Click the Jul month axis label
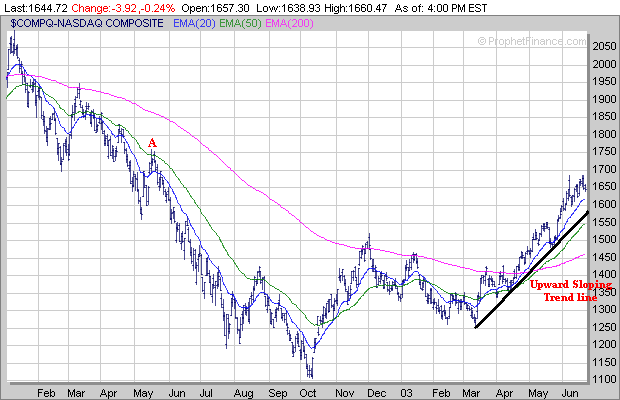This screenshot has height=400, width=620. 206,393
